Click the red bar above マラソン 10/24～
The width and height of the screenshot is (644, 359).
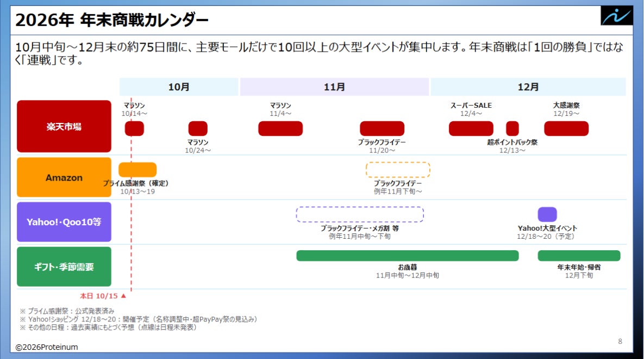point(198,128)
